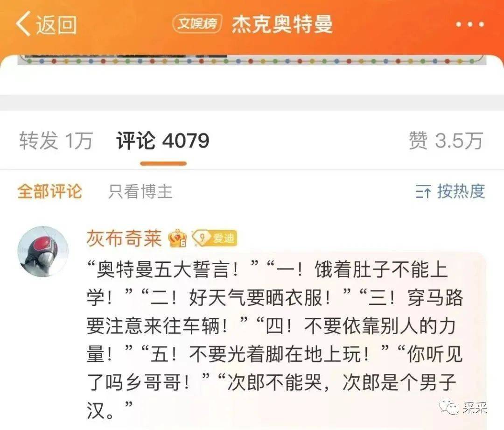Viewport: 504px width, 430px height.
Task: Tap the back arrow chevron
Action: (23, 23)
